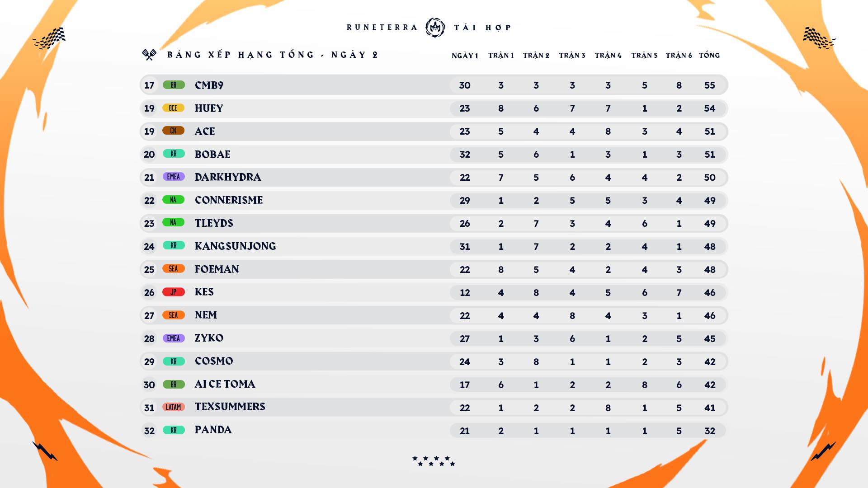Click the crossed axes icon beside the title
This screenshot has width=868, height=488.
(149, 55)
